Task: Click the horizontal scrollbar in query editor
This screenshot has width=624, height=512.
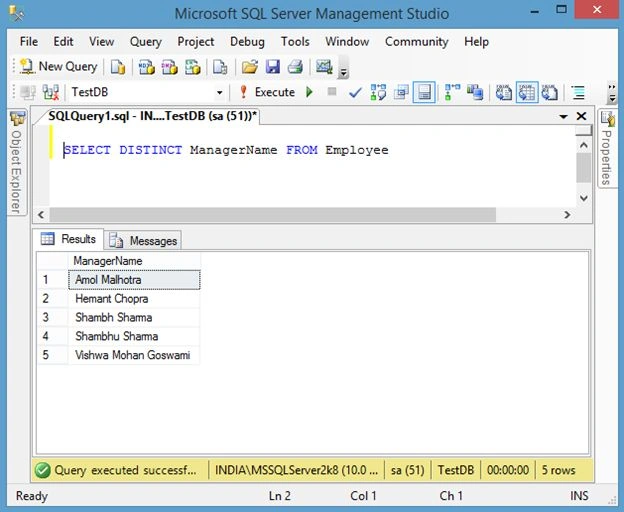Action: pyautogui.click(x=273, y=215)
